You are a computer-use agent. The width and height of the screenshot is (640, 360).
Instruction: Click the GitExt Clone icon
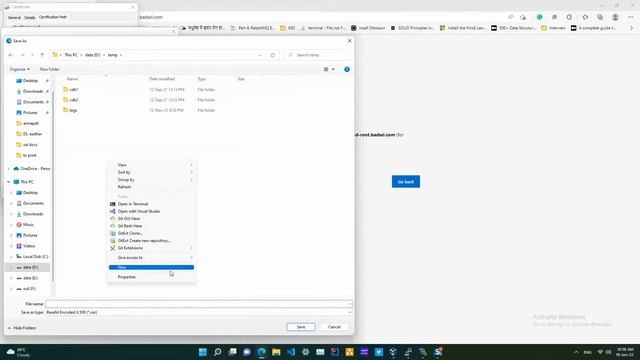(x=113, y=233)
